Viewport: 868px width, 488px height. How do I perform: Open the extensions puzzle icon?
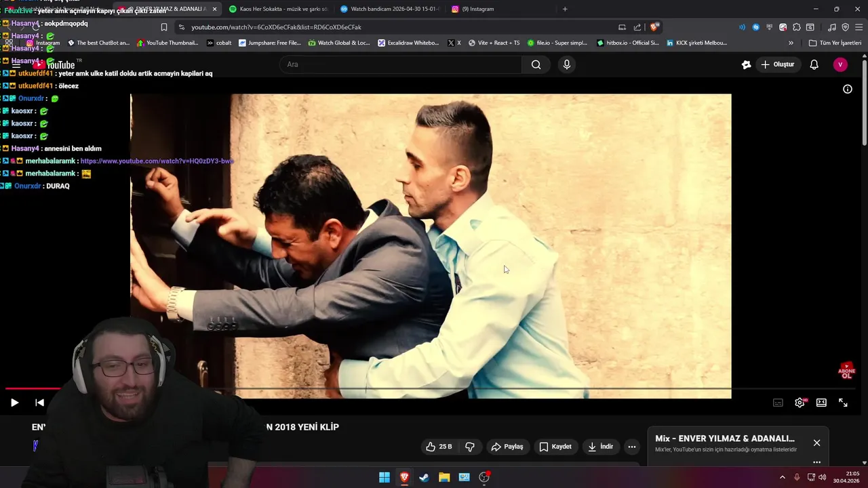coord(797,27)
